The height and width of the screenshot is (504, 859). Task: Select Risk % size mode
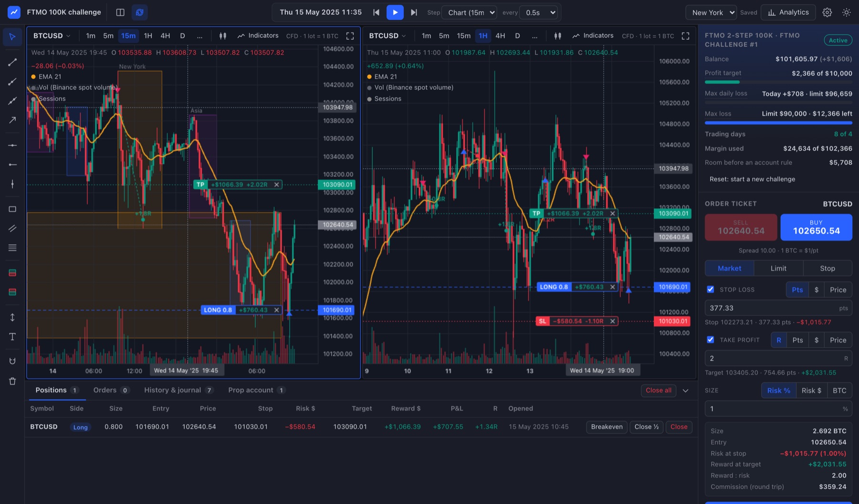tap(779, 391)
